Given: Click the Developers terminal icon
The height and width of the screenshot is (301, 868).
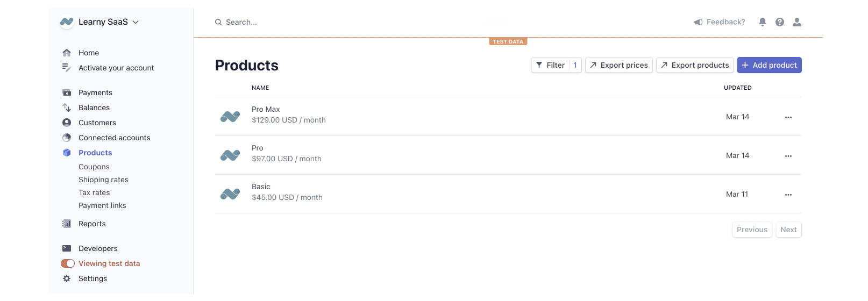Looking at the screenshot, I should pos(67,248).
